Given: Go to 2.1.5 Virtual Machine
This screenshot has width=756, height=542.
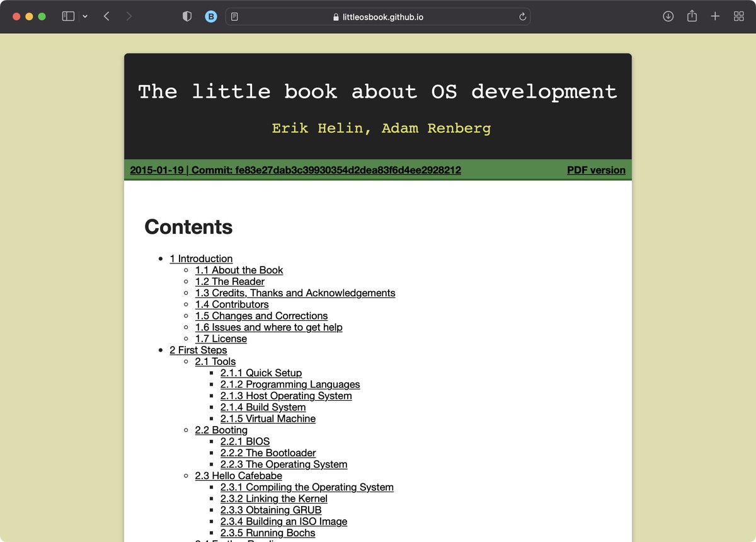Looking at the screenshot, I should tap(268, 418).
